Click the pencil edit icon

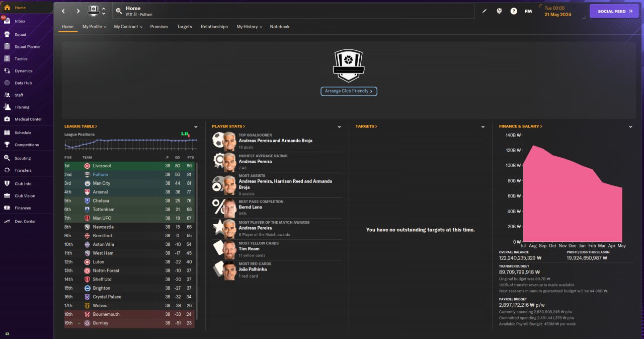pos(485,11)
